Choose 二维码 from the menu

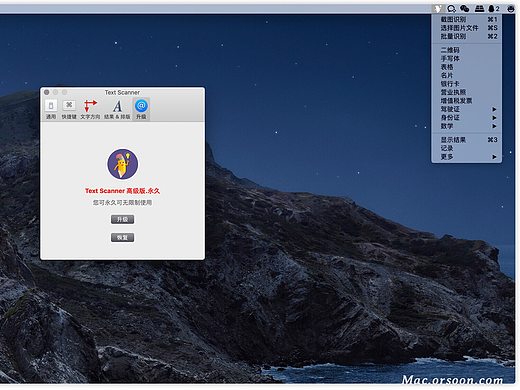pos(467,50)
